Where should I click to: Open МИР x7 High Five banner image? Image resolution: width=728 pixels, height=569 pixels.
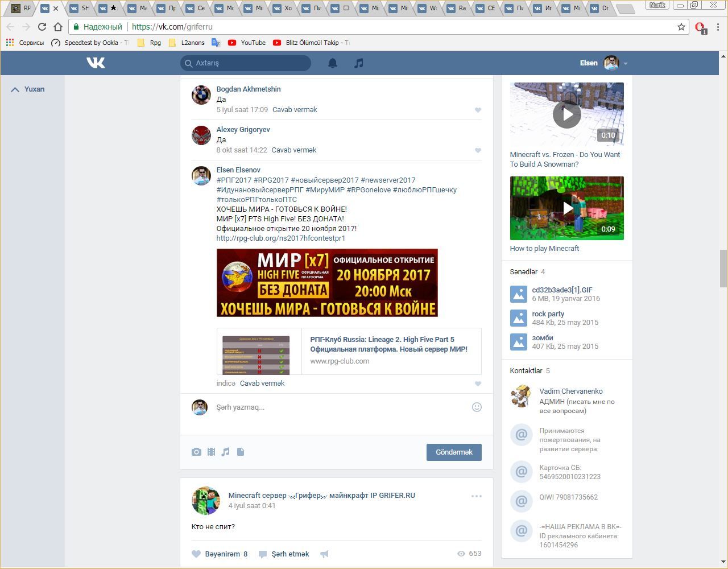click(x=327, y=283)
